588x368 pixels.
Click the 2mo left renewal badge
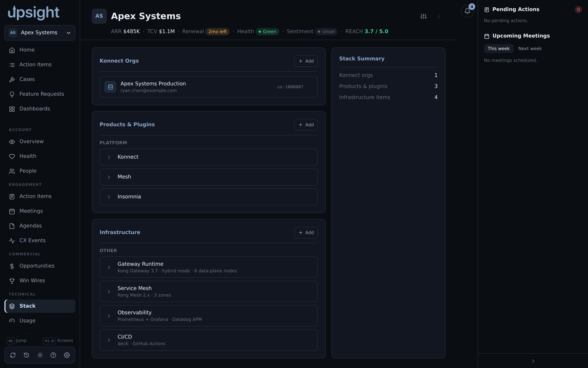[x=217, y=32]
